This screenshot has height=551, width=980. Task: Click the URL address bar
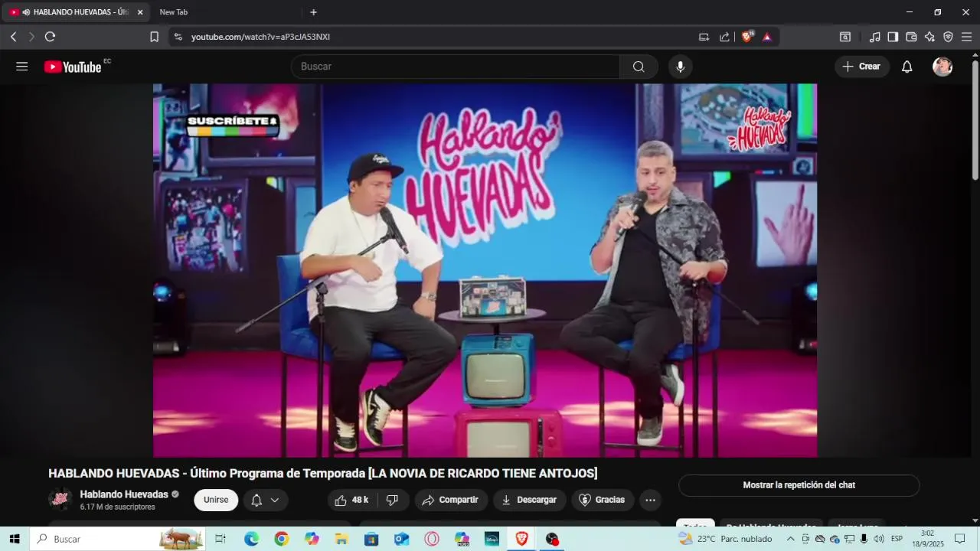pos(436,37)
